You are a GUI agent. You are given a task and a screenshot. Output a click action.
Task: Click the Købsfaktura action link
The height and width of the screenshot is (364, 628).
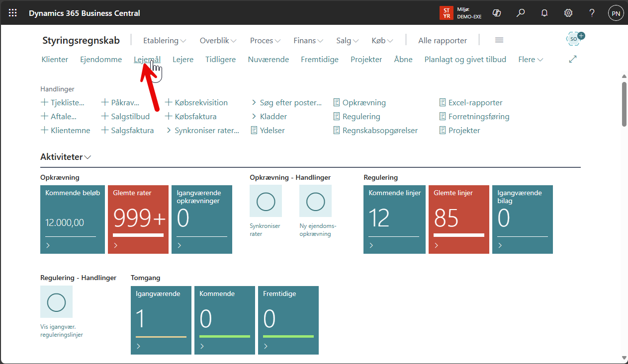pyautogui.click(x=195, y=117)
